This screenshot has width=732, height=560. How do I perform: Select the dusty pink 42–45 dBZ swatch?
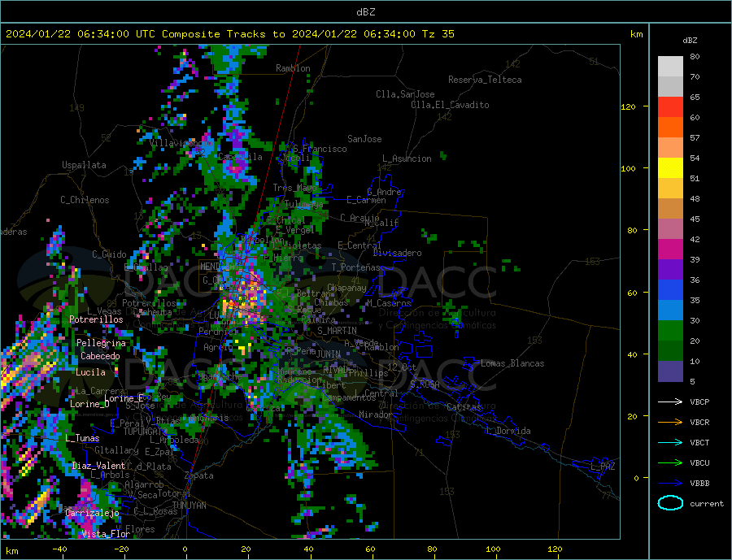tap(670, 229)
